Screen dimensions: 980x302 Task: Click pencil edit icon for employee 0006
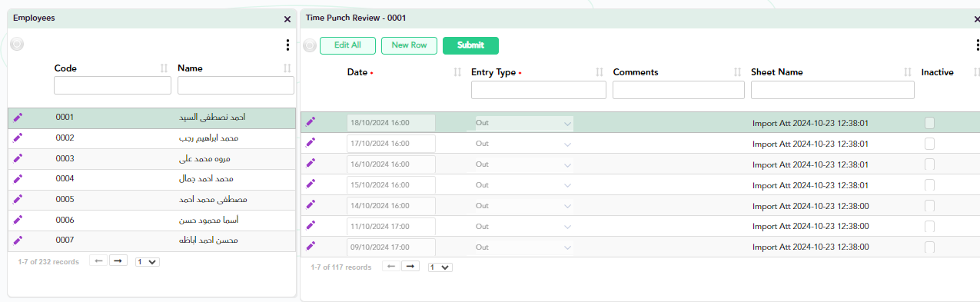coord(18,220)
